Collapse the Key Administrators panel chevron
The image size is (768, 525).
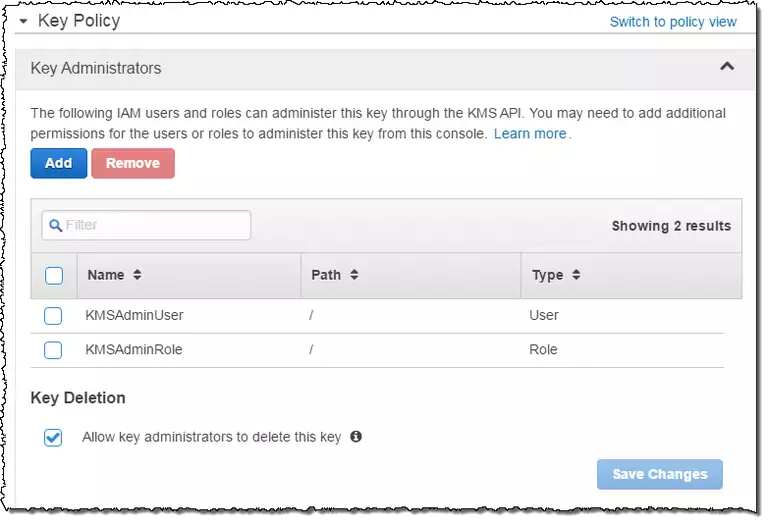point(727,67)
